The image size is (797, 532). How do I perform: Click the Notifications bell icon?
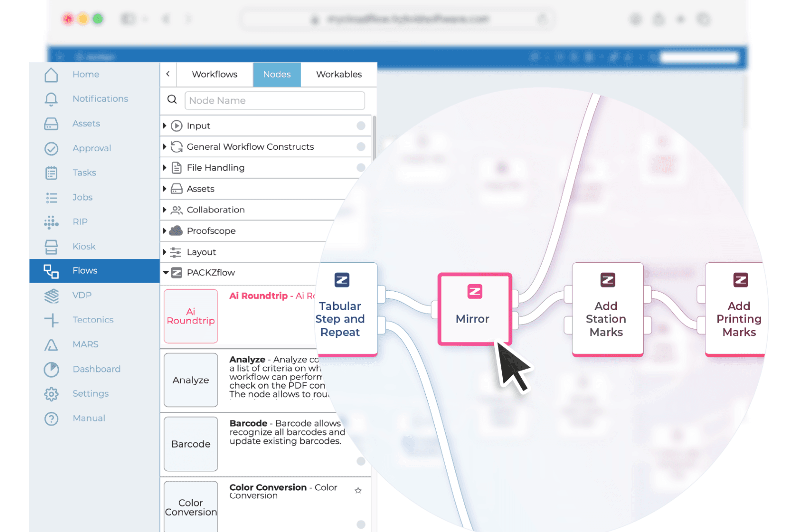51,99
